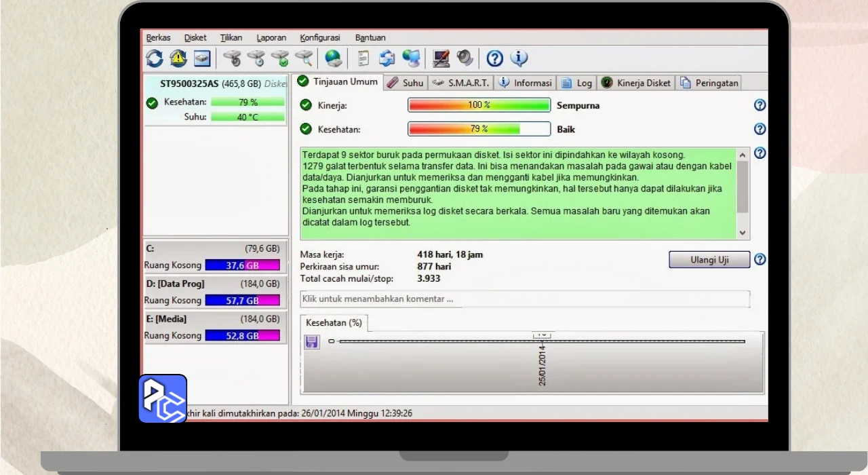Open the Laporan menu

pos(271,38)
